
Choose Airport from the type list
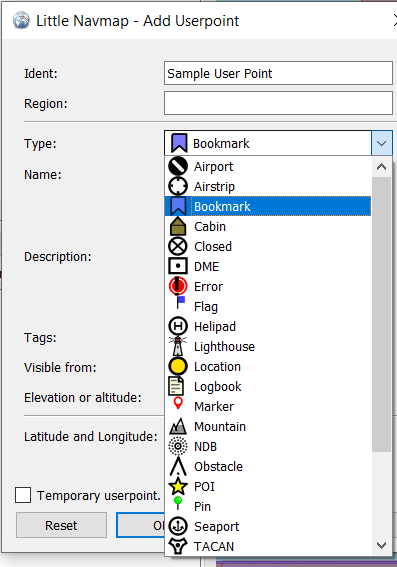coord(268,166)
